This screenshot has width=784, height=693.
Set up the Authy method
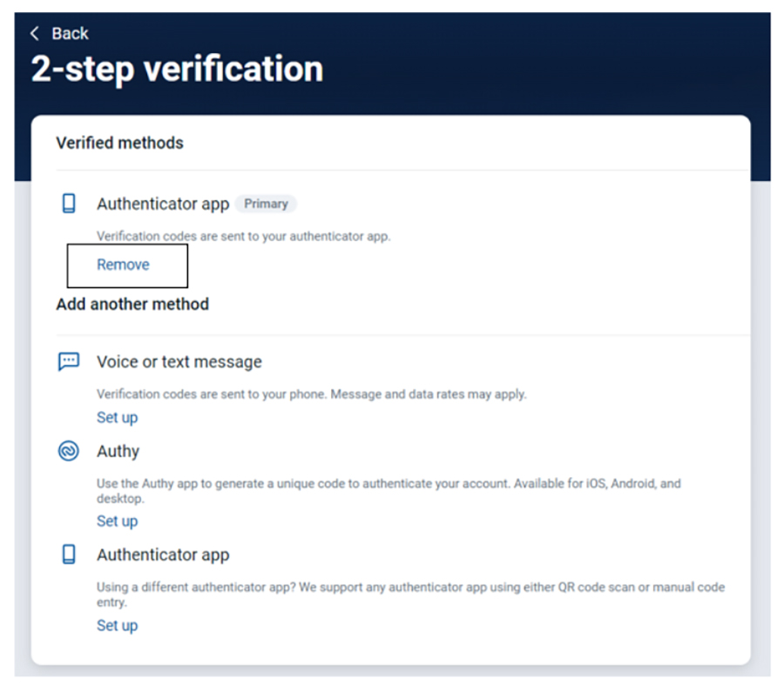coord(117,521)
